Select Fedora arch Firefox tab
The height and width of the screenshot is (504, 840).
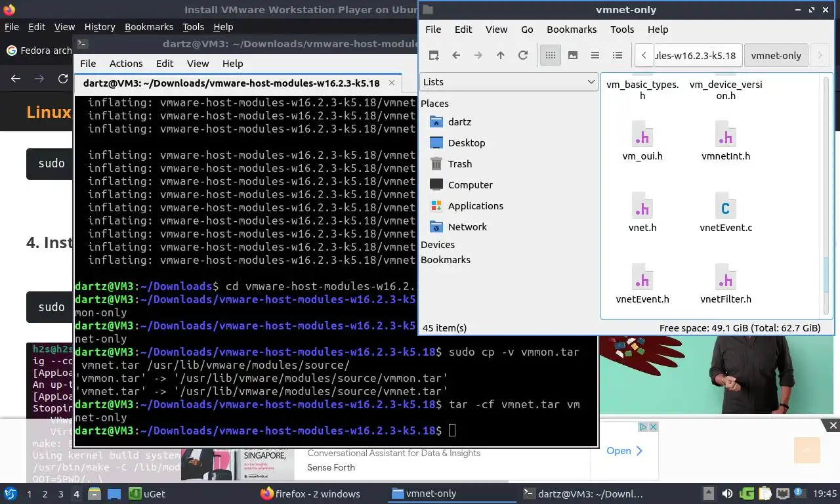(38, 51)
